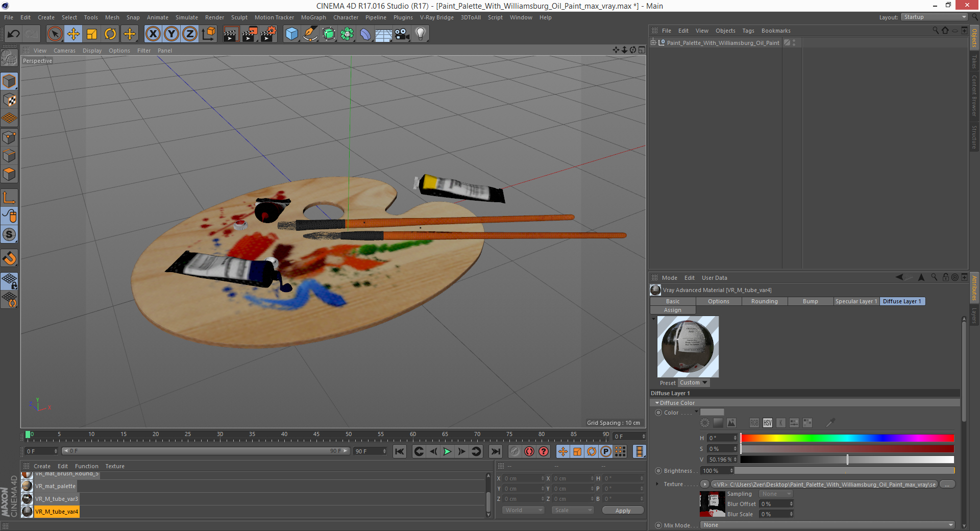980x531 pixels.
Task: Enable Points mode in left sidebar
Action: [10, 137]
